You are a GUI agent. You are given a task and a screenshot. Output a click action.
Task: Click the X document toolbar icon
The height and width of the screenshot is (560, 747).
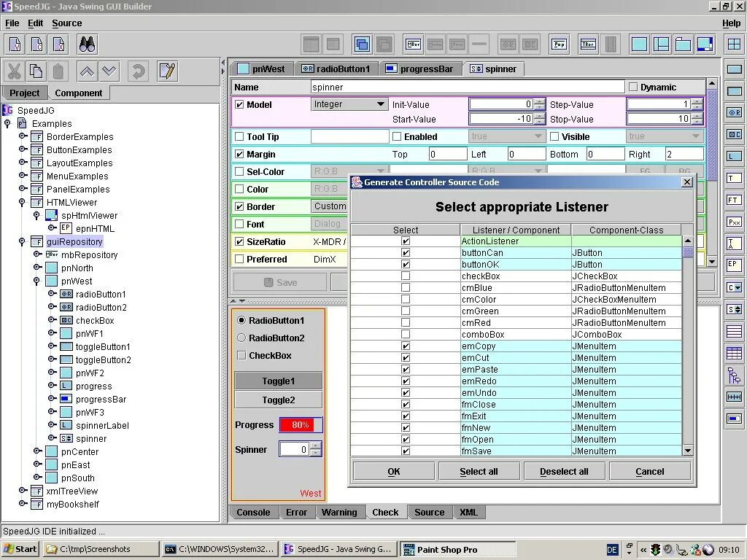click(x=59, y=44)
